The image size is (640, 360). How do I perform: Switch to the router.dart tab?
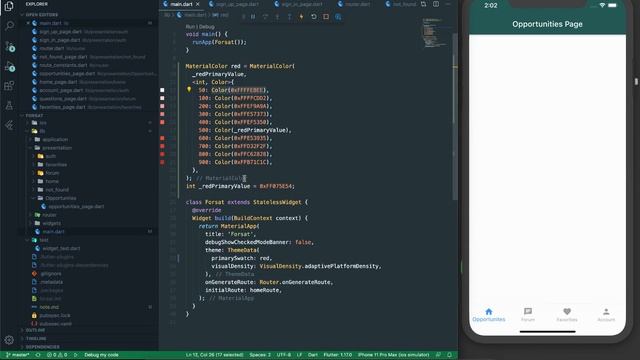[x=354, y=4]
